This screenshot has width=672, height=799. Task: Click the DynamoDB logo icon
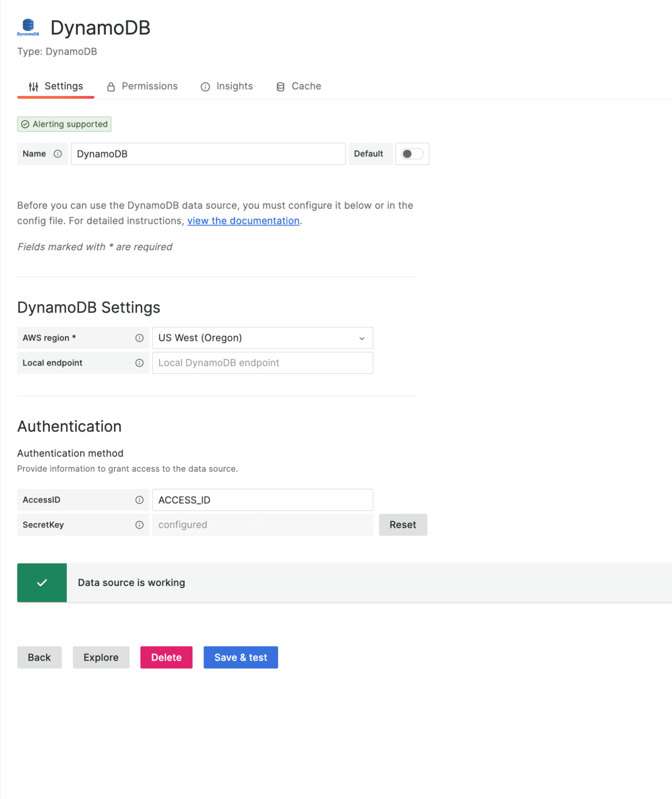28,27
